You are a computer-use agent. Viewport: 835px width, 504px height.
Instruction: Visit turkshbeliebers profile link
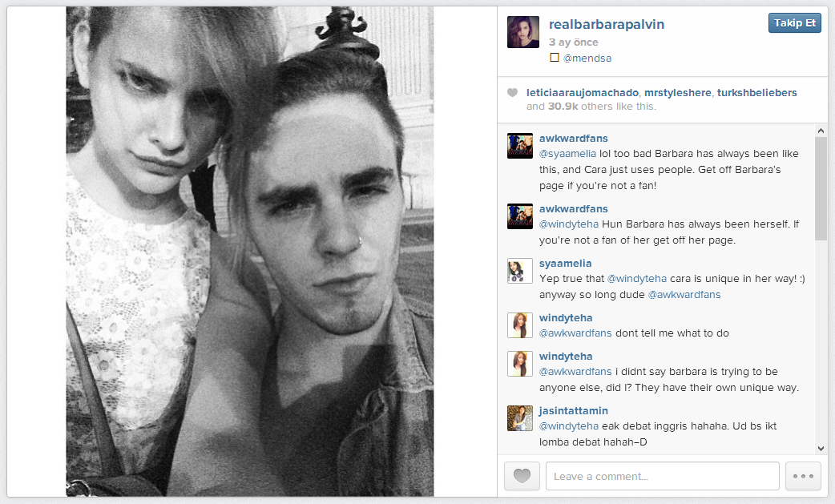click(x=756, y=93)
